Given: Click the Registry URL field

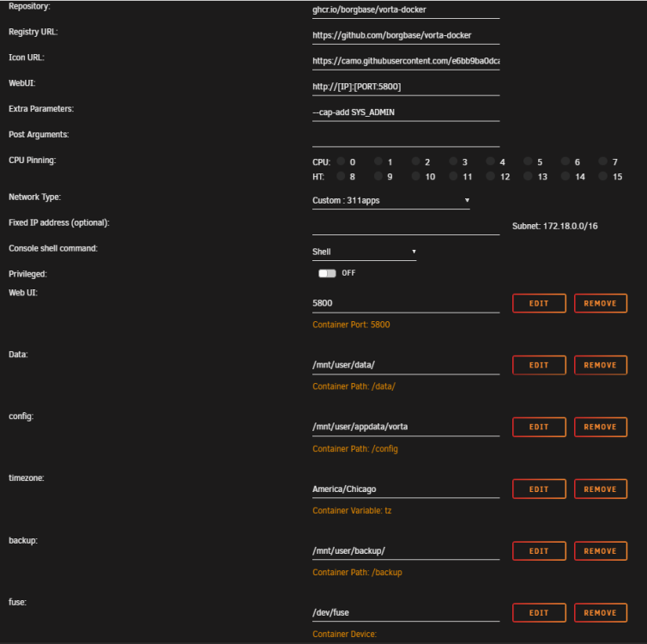Looking at the screenshot, I should coord(406,36).
